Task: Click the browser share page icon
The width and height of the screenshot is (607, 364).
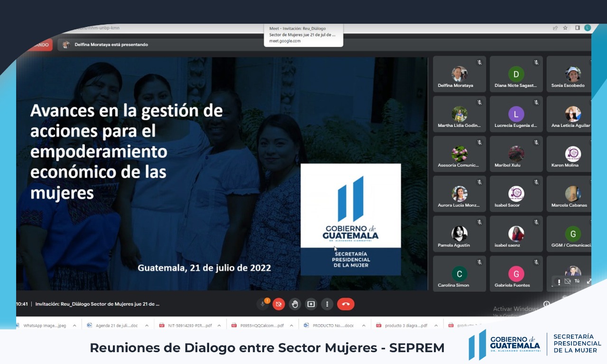Action: point(555,28)
